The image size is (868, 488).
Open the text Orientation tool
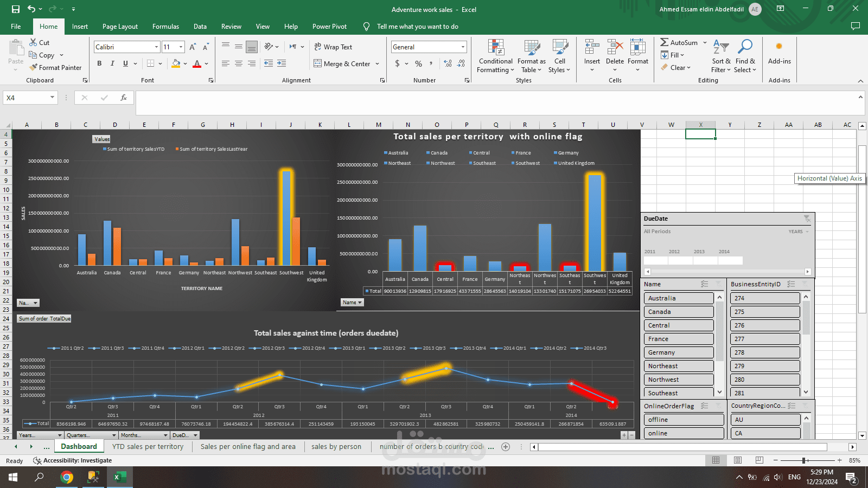[269, 47]
